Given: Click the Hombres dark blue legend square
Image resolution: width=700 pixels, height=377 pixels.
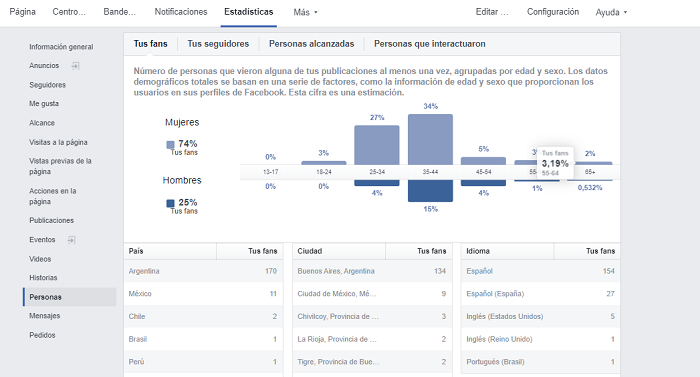Looking at the screenshot, I should point(170,203).
